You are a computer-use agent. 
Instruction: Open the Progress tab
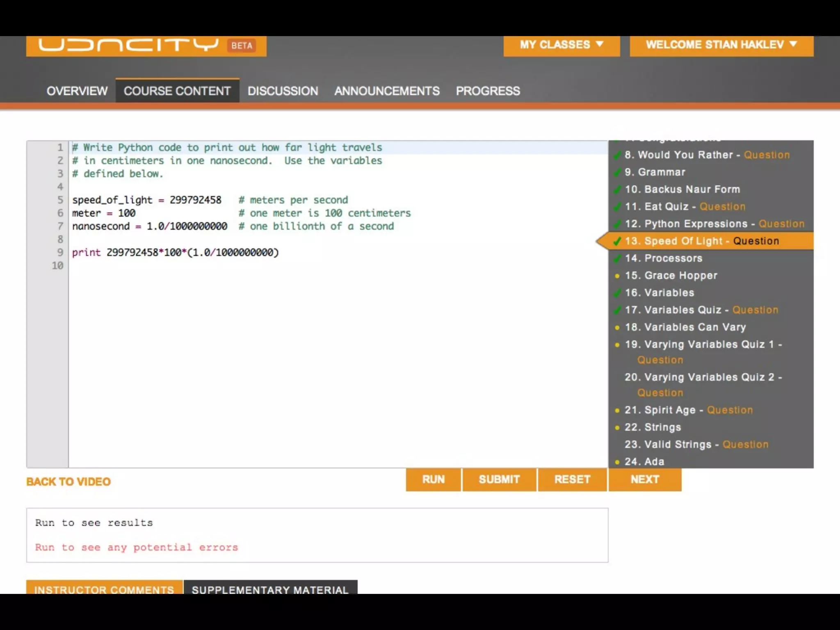click(x=488, y=91)
